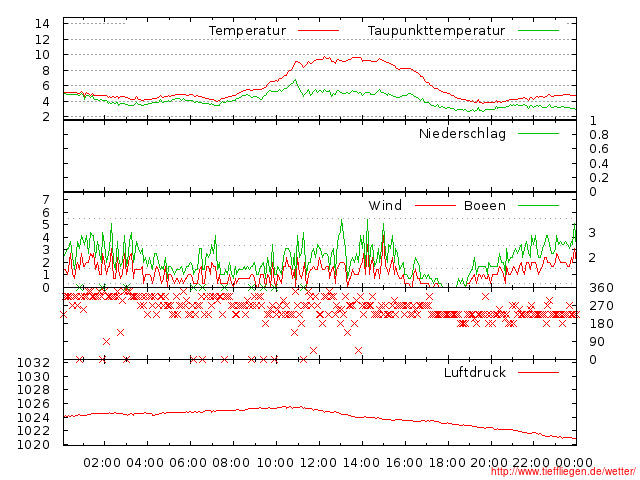Click the 1032 pressure axis value
640x480 pixels.
pos(33,362)
